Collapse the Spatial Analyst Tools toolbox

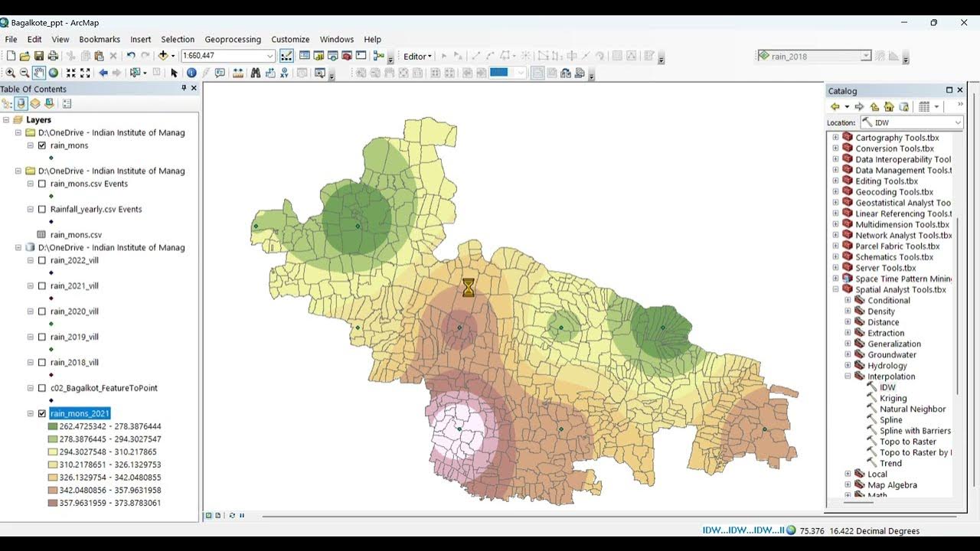836,290
